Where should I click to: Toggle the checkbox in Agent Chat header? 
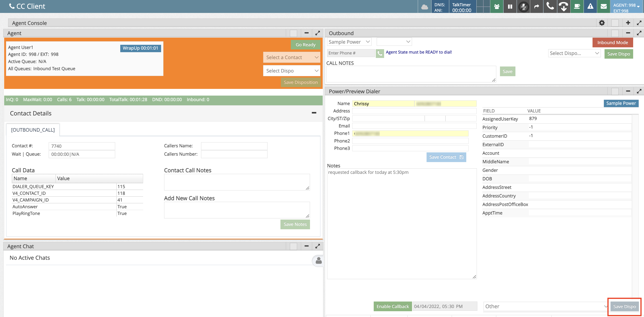[293, 246]
